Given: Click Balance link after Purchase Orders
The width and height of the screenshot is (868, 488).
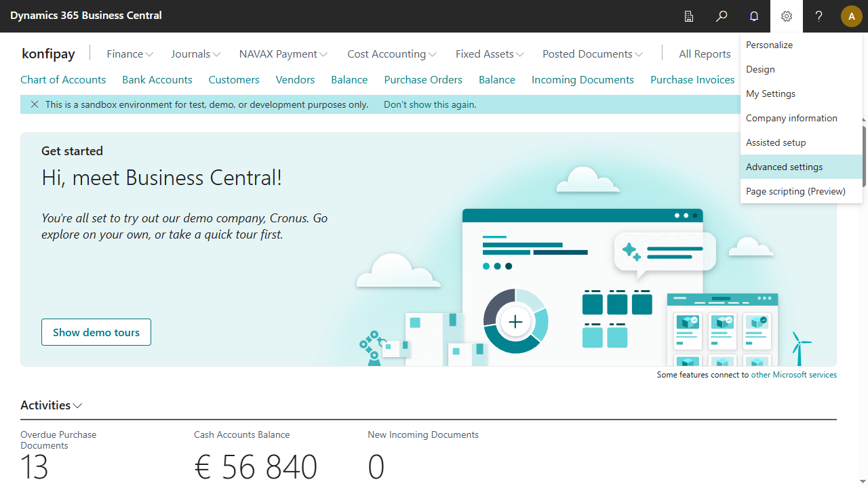Looking at the screenshot, I should click(x=497, y=80).
